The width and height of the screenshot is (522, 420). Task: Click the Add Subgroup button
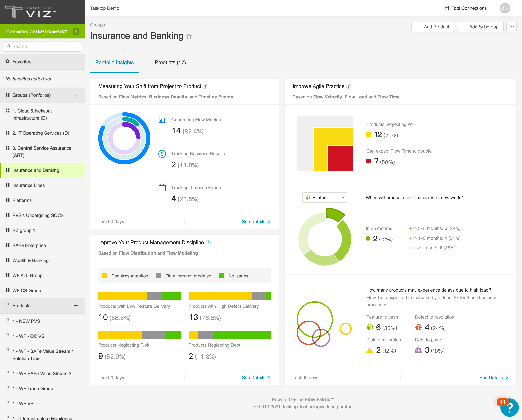480,27
